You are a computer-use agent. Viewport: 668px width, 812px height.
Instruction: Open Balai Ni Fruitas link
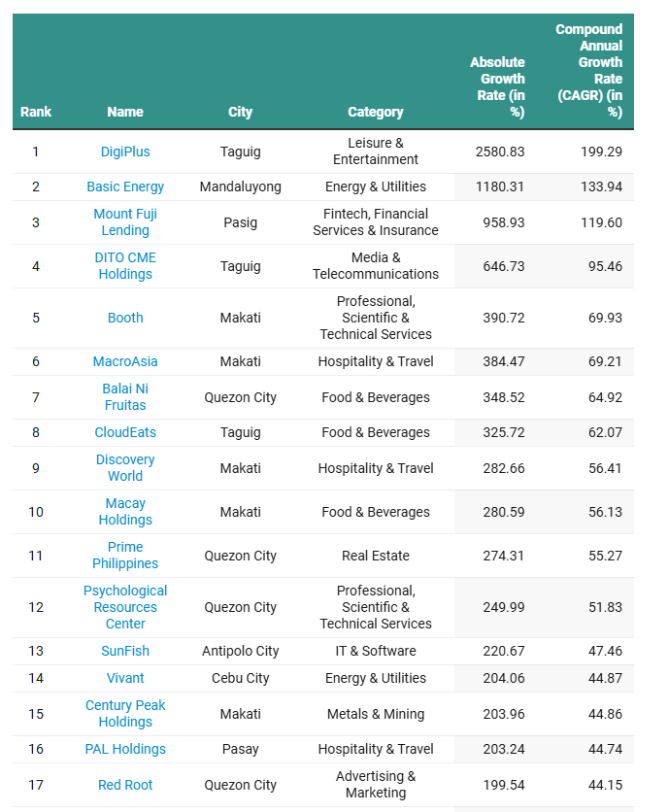125,397
